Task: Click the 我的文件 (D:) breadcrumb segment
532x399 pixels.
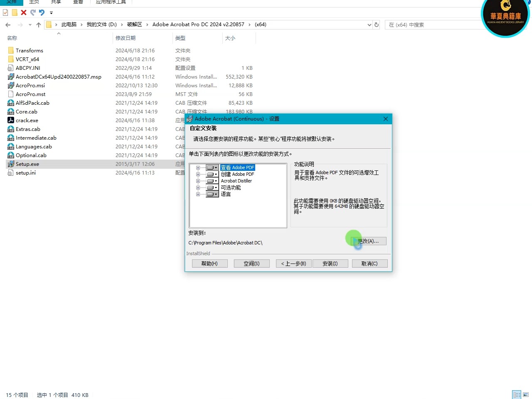Action: tap(101, 25)
